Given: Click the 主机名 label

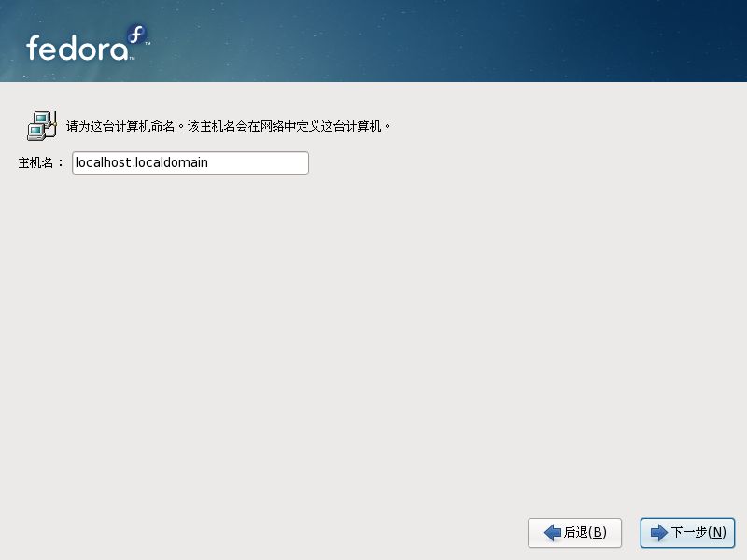Looking at the screenshot, I should 40,162.
